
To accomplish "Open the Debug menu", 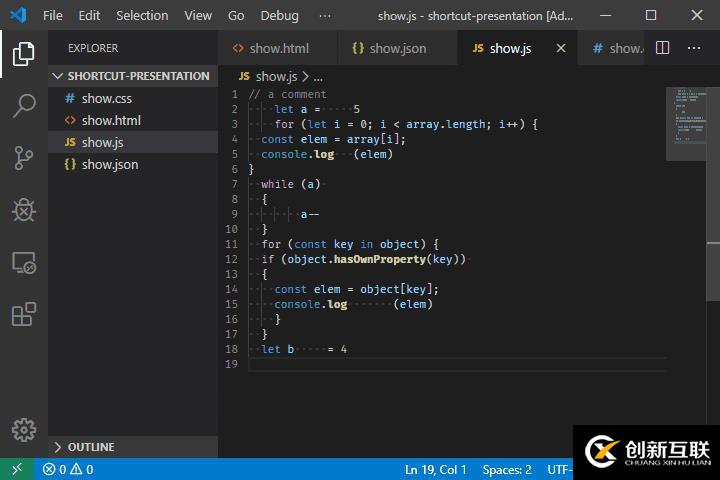I will (x=279, y=16).
